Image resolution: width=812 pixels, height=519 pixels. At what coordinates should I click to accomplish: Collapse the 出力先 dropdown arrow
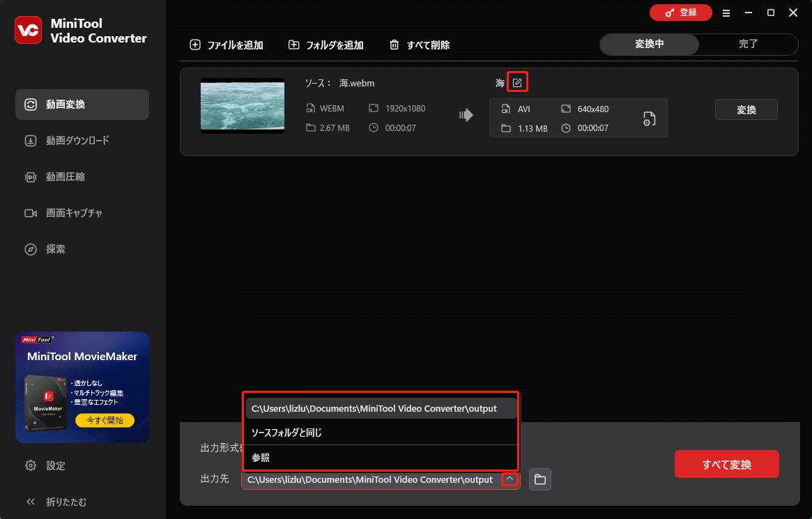click(510, 479)
